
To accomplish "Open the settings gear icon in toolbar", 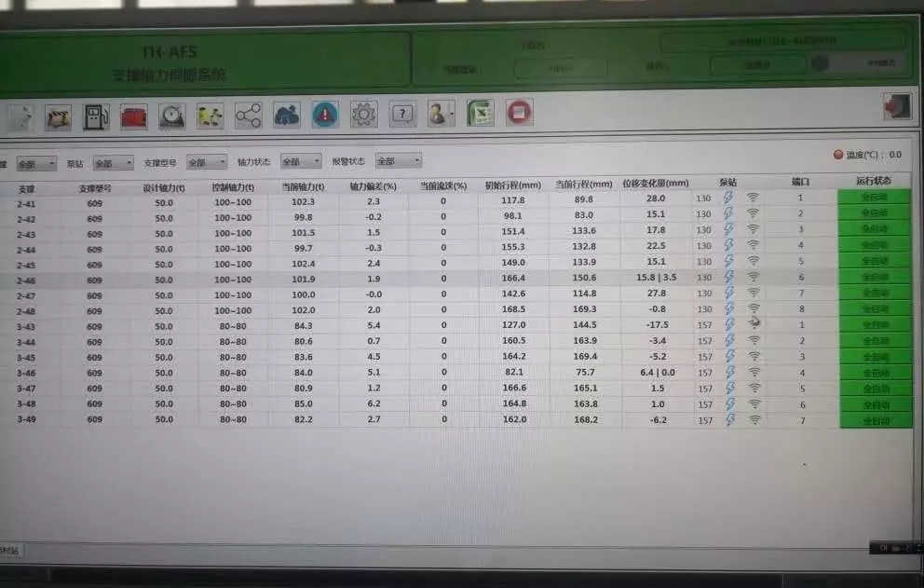I will (363, 114).
